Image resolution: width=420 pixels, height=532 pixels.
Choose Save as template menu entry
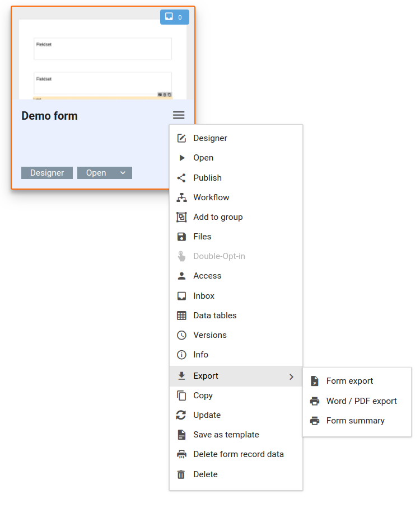tap(226, 435)
